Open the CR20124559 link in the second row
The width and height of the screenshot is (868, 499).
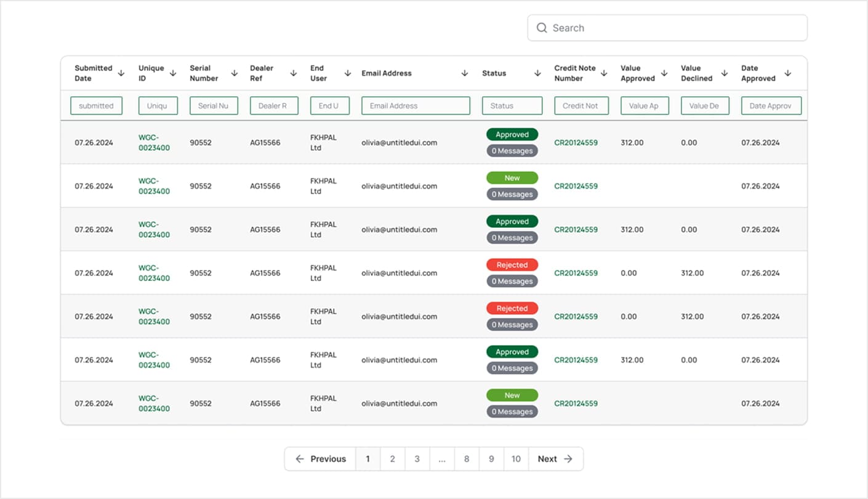[576, 186]
